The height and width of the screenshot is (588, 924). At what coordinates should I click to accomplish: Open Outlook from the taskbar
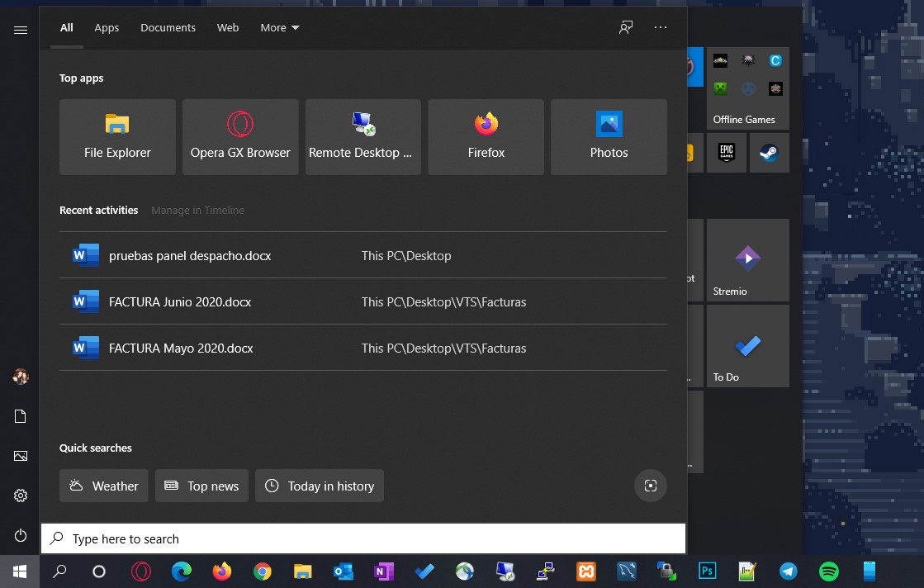tap(343, 571)
